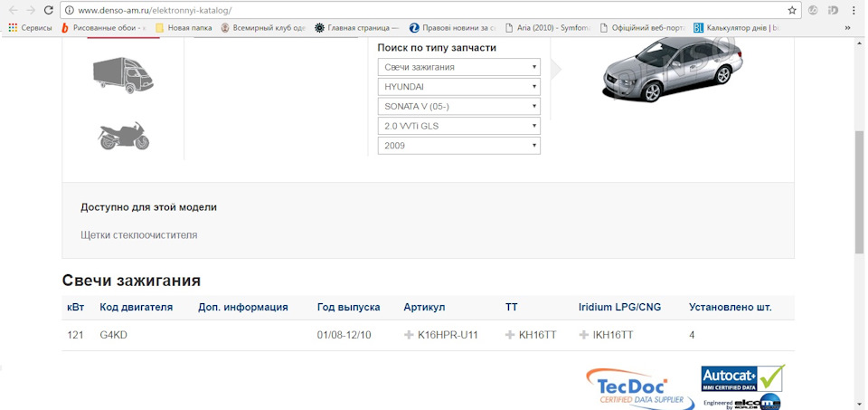Expand plus icon beside K16HPR-U11
Image resolution: width=868 pixels, height=410 pixels.
point(409,335)
